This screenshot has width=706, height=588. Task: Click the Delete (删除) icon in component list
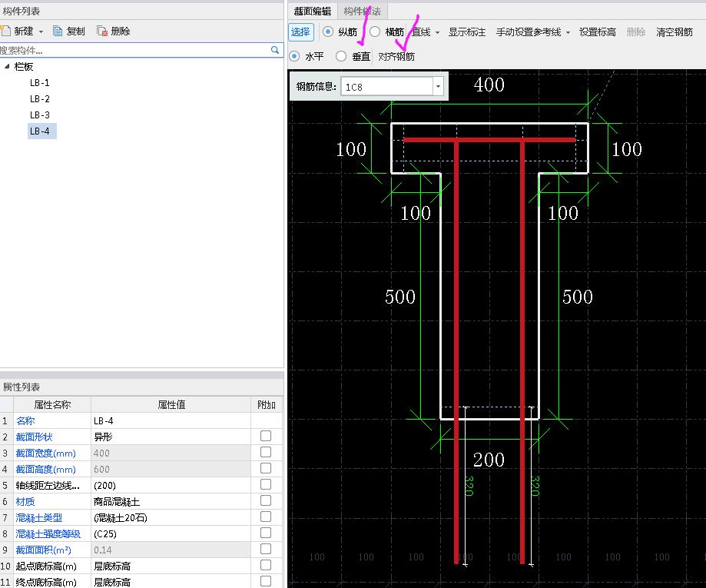click(102, 32)
